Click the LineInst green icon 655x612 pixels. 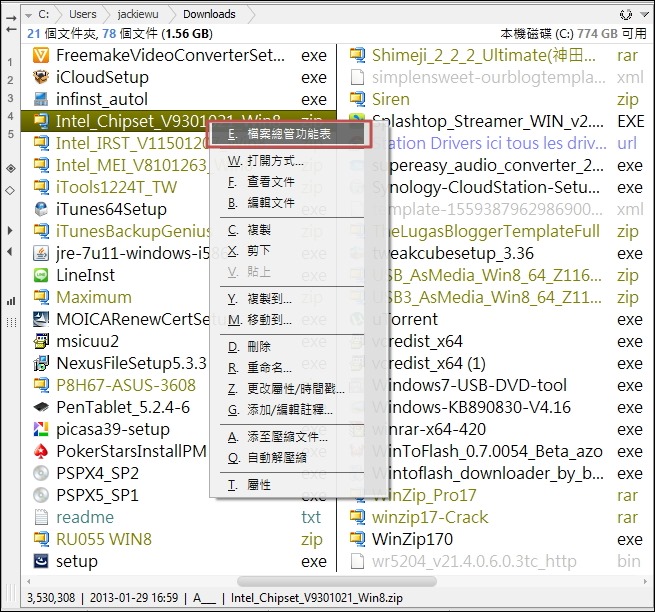[41, 275]
